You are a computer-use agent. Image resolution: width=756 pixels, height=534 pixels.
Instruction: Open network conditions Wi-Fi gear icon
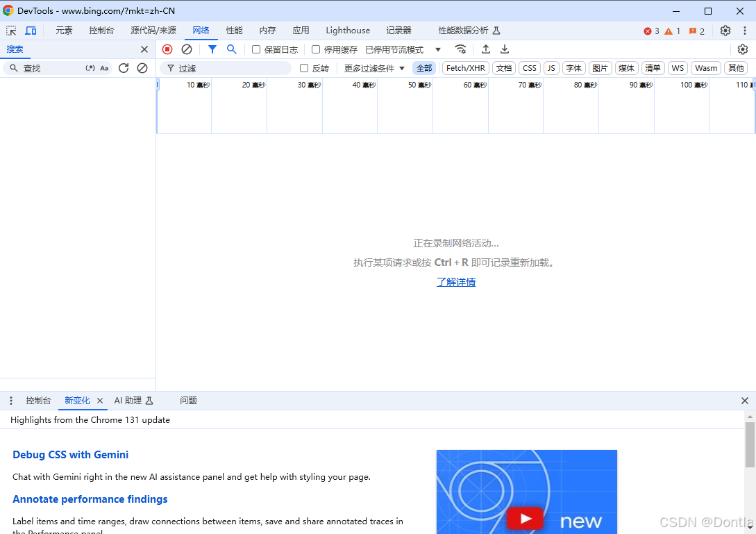460,49
